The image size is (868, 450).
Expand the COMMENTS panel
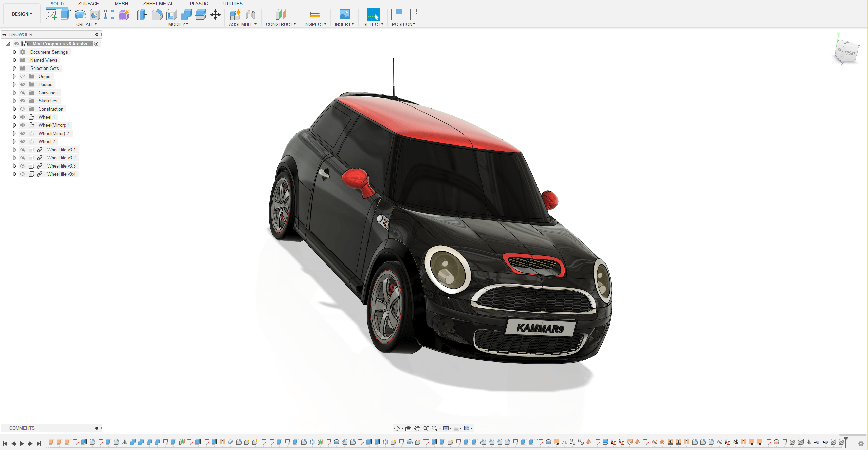(x=97, y=428)
